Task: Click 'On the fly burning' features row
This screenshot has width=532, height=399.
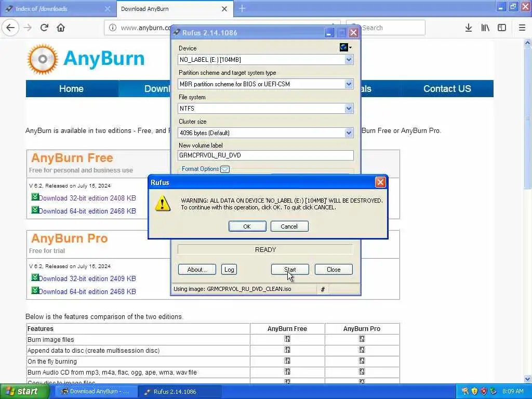Action: pyautogui.click(x=213, y=362)
